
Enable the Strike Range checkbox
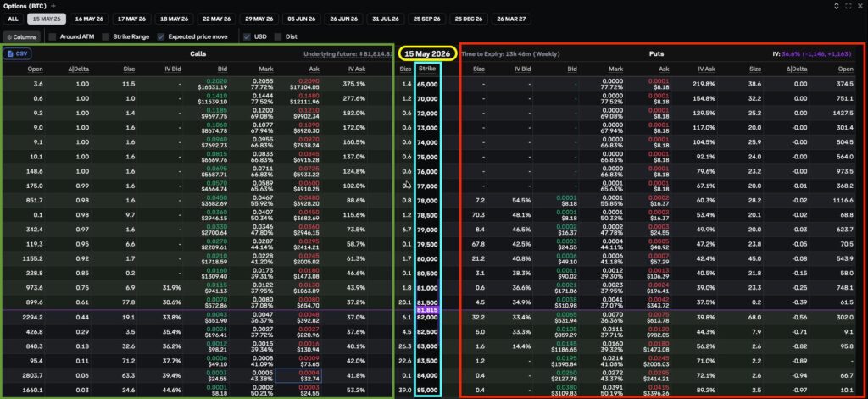coord(106,36)
